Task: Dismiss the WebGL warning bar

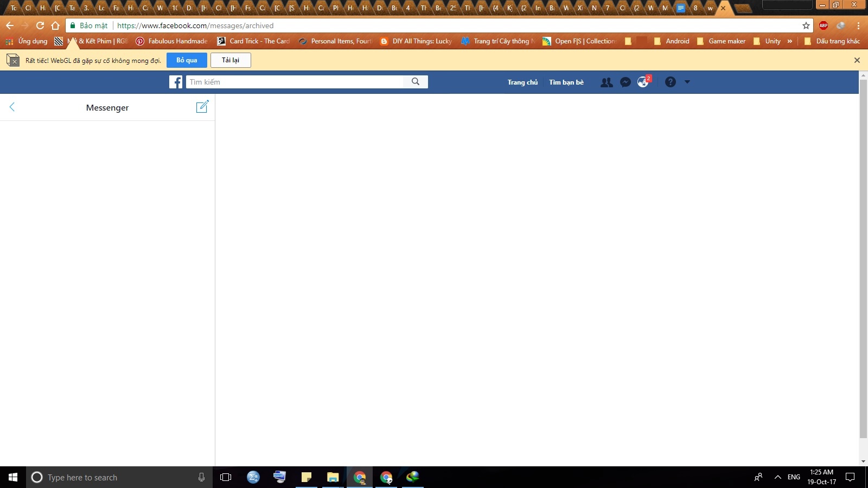Action: [x=857, y=60]
